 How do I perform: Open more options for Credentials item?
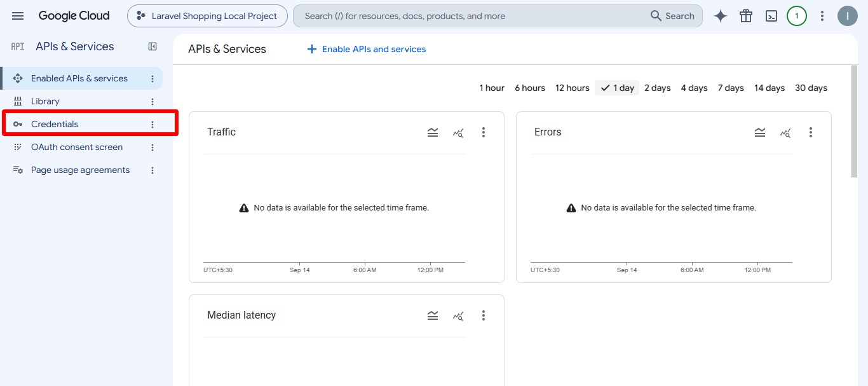[x=153, y=124]
